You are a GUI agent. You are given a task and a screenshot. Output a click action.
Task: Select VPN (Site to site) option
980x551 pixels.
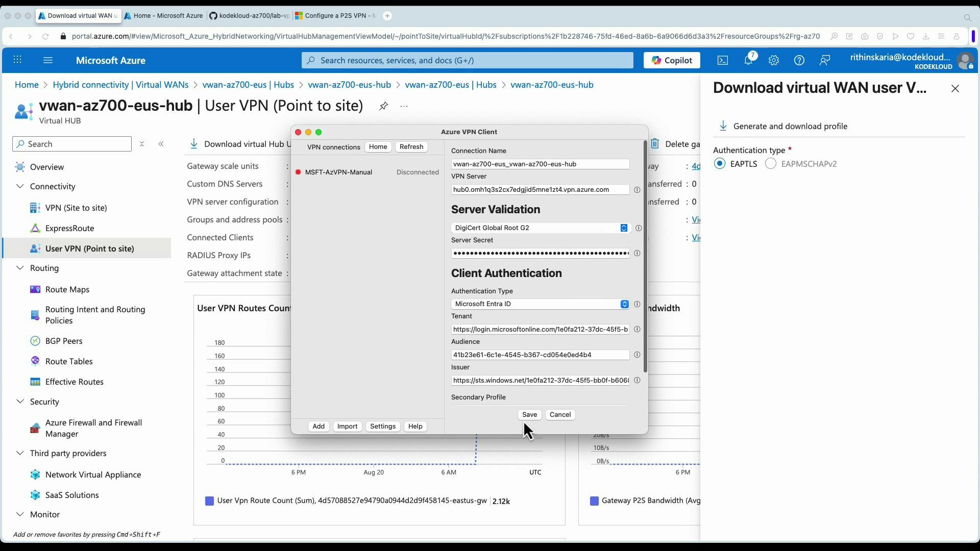[x=76, y=208]
